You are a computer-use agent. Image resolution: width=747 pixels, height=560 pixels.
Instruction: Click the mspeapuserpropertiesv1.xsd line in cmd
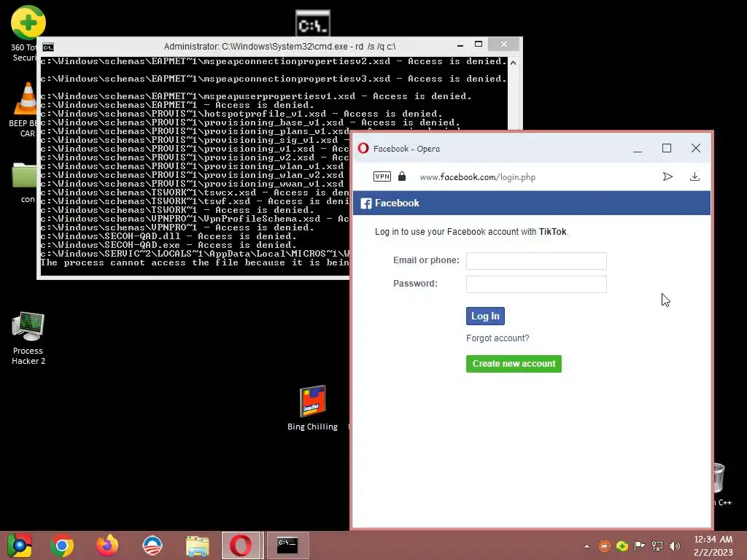(256, 96)
